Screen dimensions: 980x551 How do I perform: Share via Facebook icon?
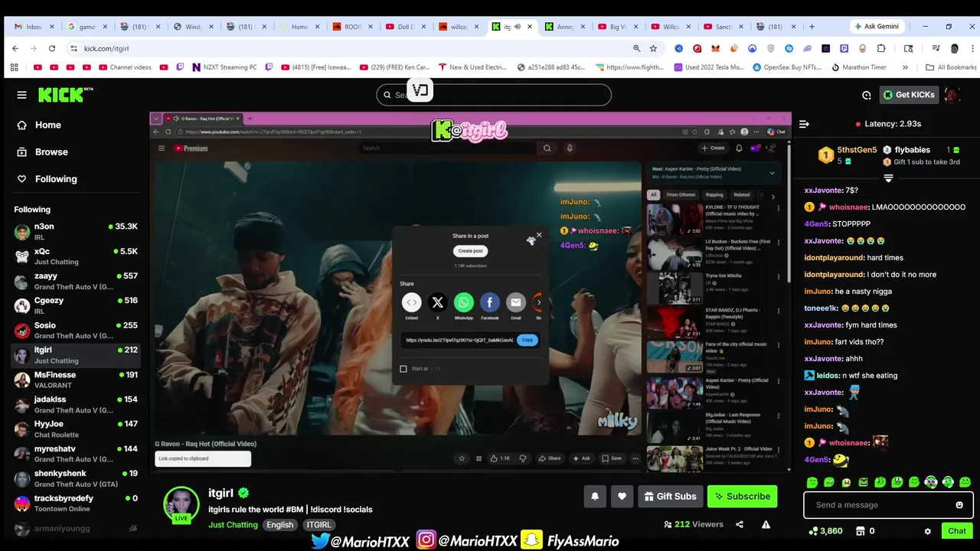point(489,303)
